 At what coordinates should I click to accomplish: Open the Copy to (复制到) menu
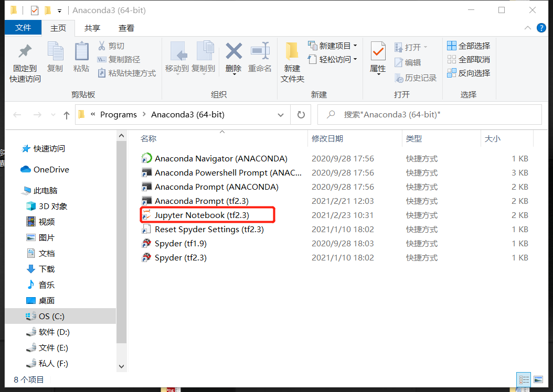[x=204, y=58]
